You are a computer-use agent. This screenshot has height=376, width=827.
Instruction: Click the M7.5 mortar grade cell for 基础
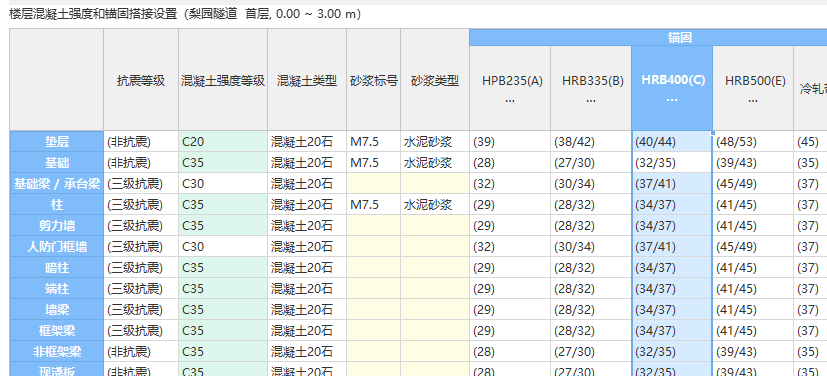(x=373, y=162)
